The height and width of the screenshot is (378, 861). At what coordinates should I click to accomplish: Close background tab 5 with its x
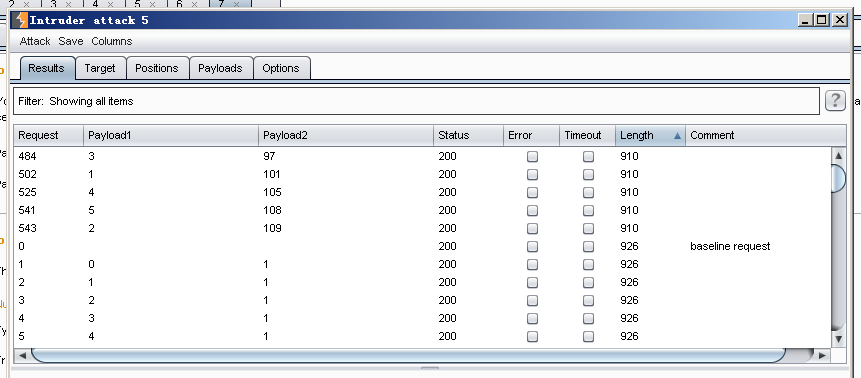click(152, 4)
